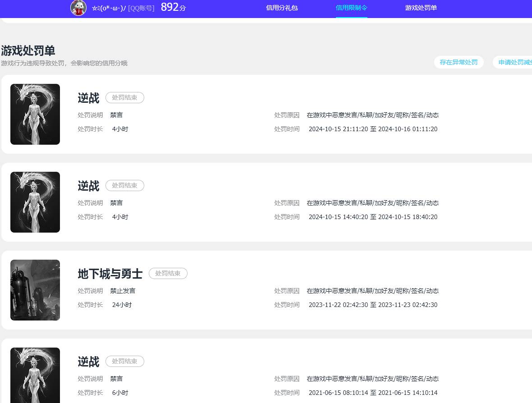Screen dimensions: 532x403
Task: Click the user avatar in the top bar
Action: 78,8
